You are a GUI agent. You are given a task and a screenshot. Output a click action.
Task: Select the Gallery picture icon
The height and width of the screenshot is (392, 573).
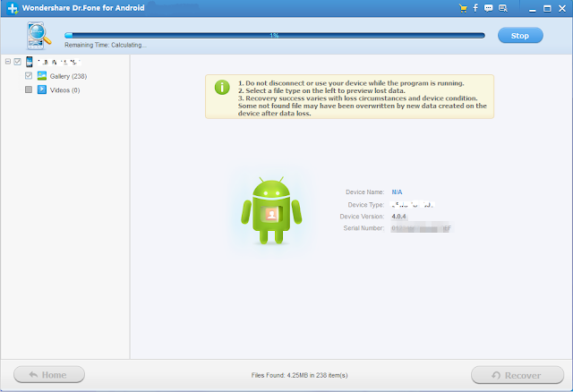[x=42, y=75]
